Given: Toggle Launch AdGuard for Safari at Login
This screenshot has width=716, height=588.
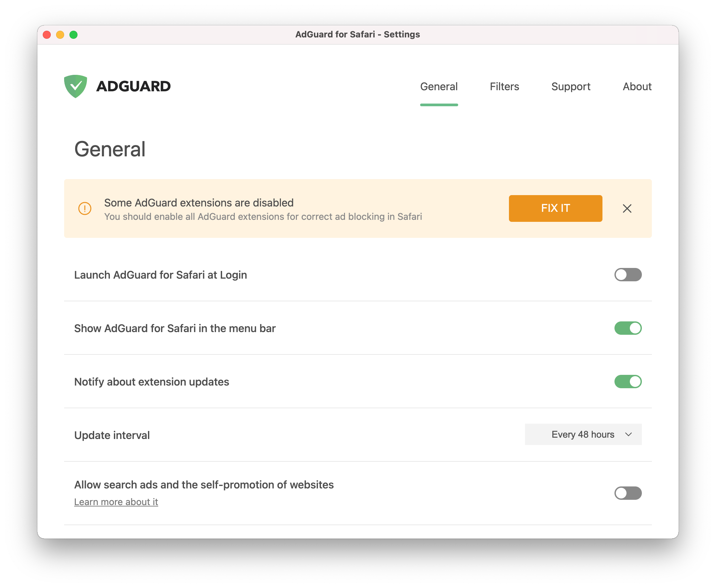Looking at the screenshot, I should 628,274.
